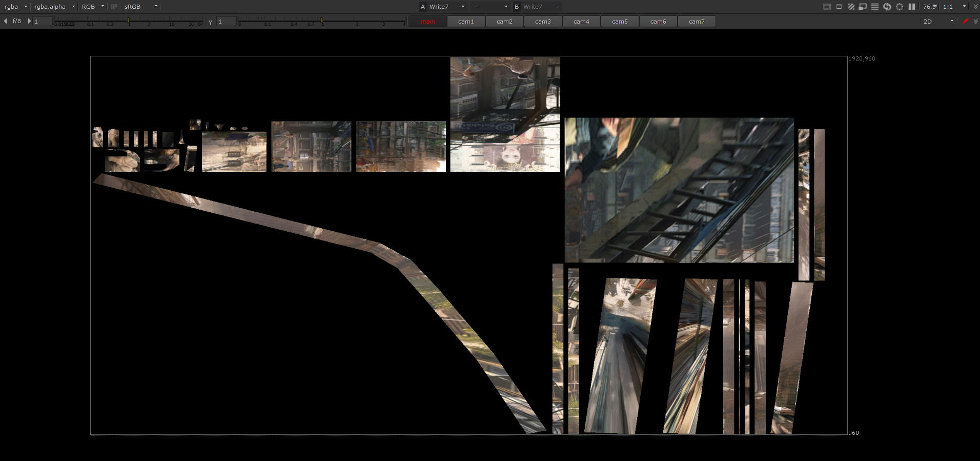
Task: Switch to the cam3 view
Action: point(543,22)
